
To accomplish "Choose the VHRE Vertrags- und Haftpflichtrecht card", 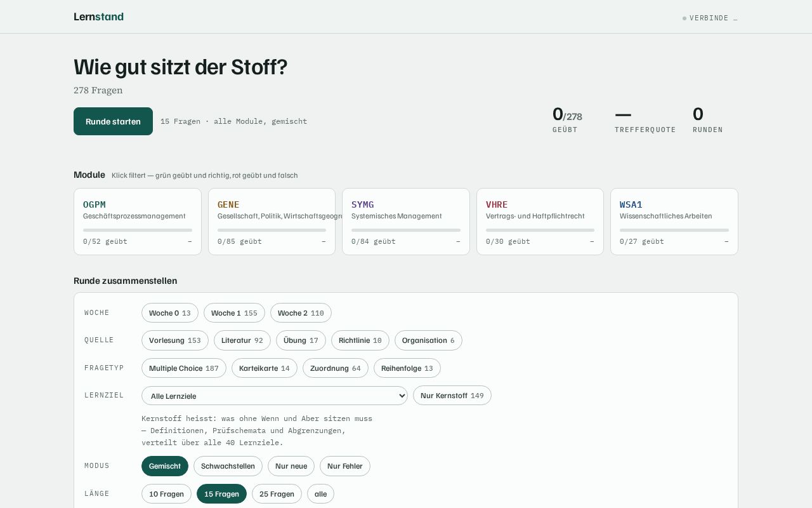I will point(540,222).
